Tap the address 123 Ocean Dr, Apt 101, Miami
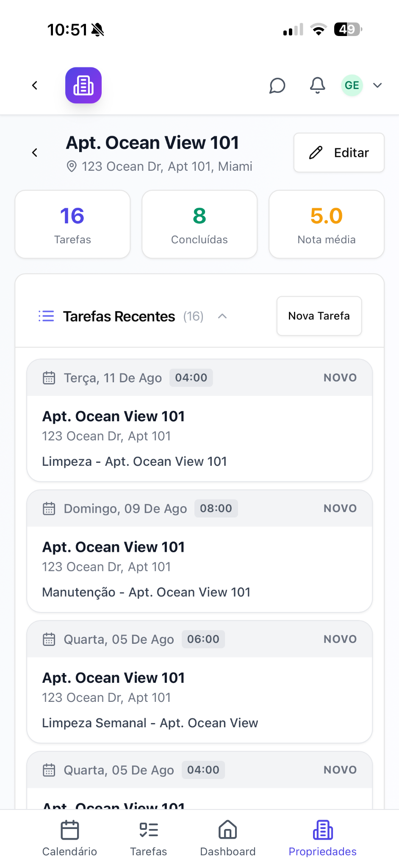 tap(167, 167)
